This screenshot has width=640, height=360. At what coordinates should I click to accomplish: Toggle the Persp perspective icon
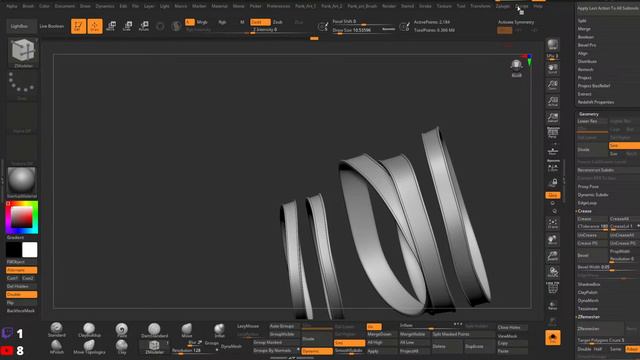[553, 133]
